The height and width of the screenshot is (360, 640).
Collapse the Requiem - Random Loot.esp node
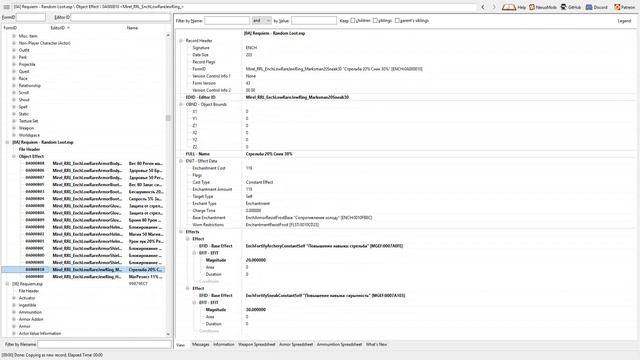[7, 142]
